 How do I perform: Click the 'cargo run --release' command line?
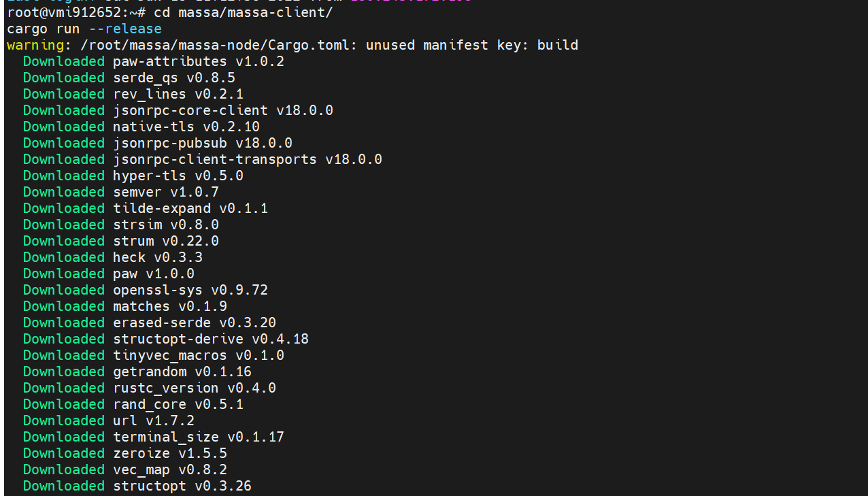click(84, 29)
